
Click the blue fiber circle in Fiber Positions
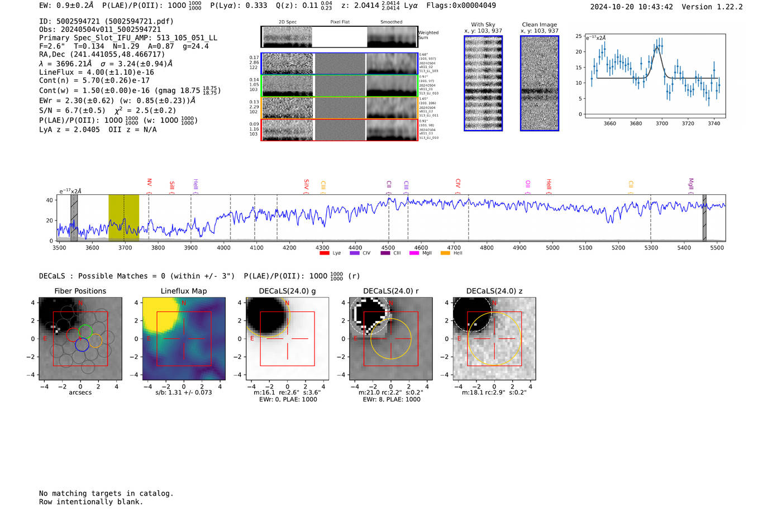click(82, 344)
